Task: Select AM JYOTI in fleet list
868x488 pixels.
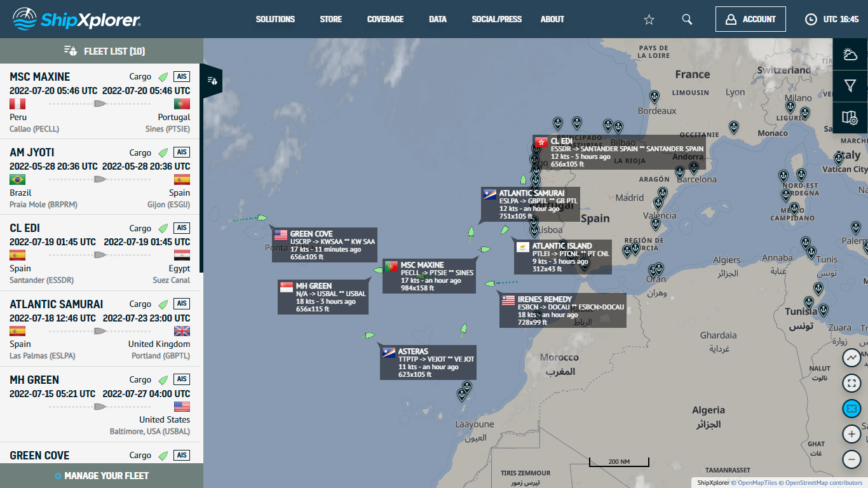Action: [x=100, y=177]
